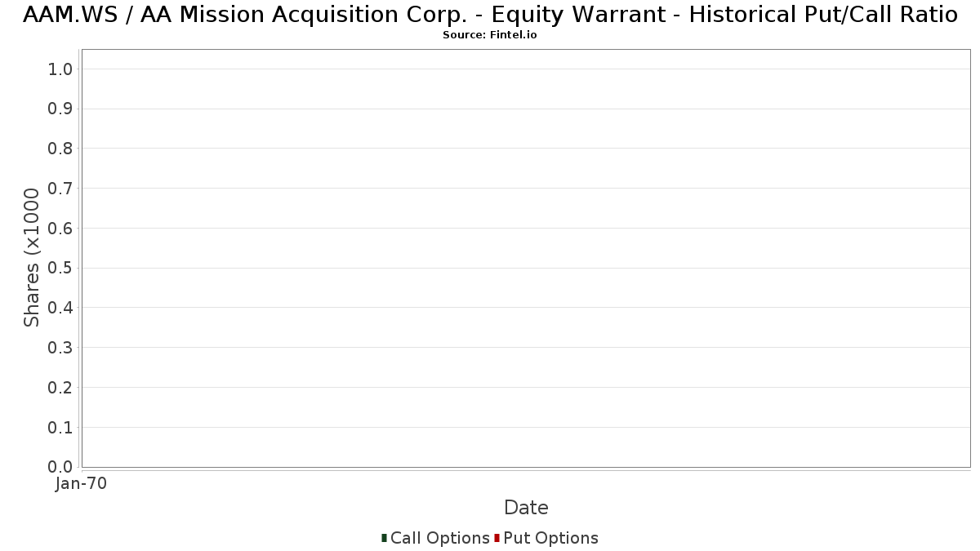Click the red Put Options legend swatch
980x551 pixels.
497,538
